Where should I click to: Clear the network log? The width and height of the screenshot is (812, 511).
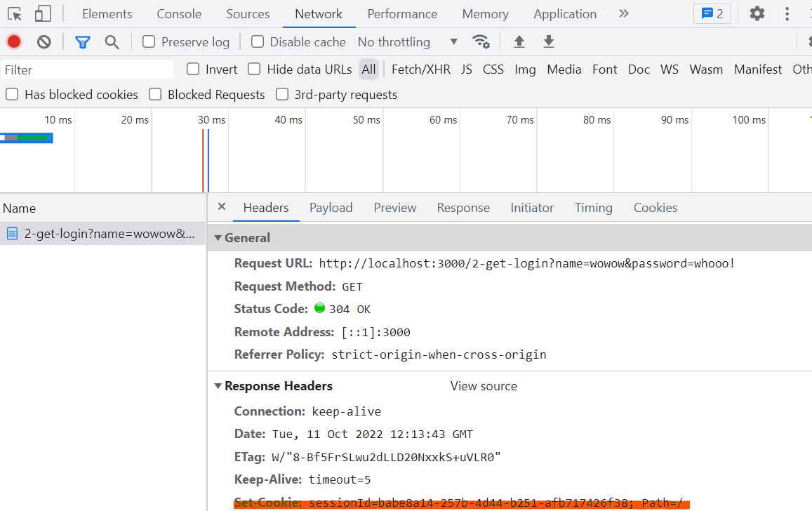[x=44, y=42]
